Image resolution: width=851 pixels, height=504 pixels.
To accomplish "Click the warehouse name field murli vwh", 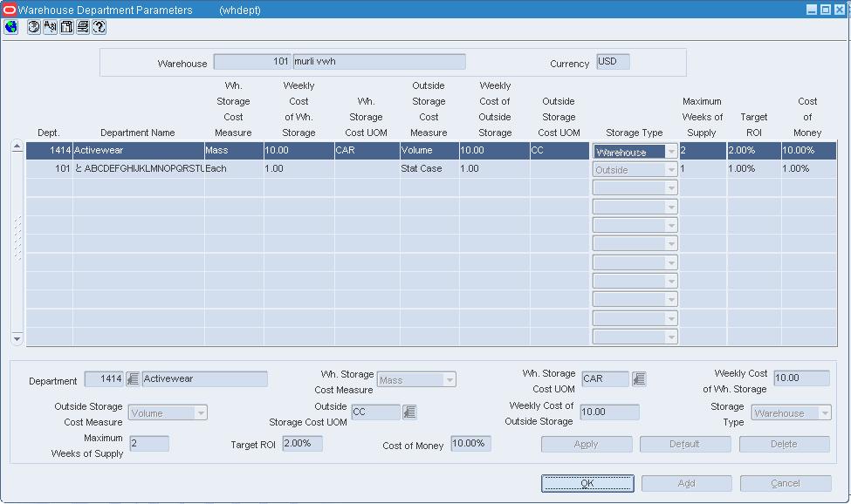I will tap(379, 62).
